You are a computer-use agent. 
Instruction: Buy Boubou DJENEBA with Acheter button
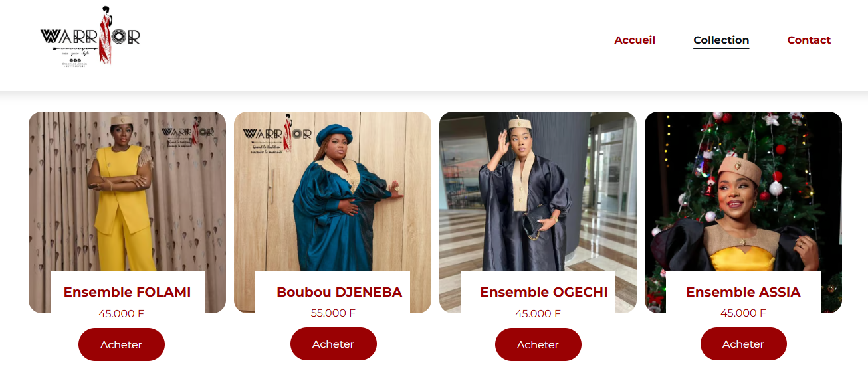[334, 344]
